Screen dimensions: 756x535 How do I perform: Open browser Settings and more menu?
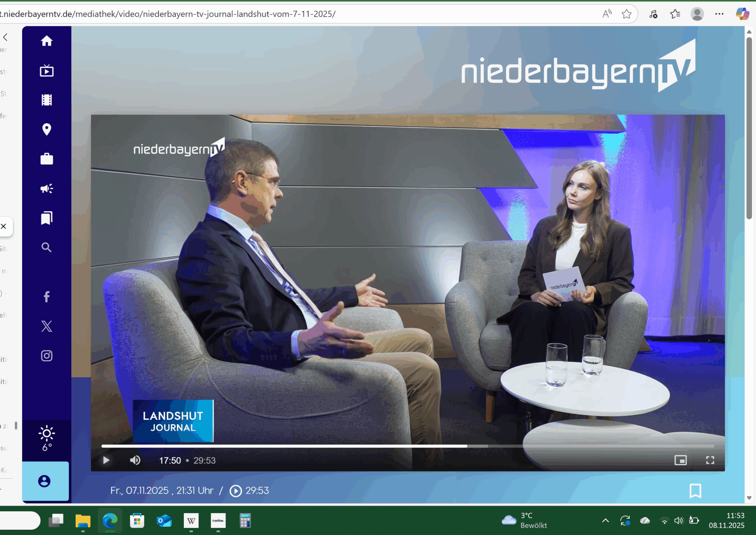[x=719, y=14]
